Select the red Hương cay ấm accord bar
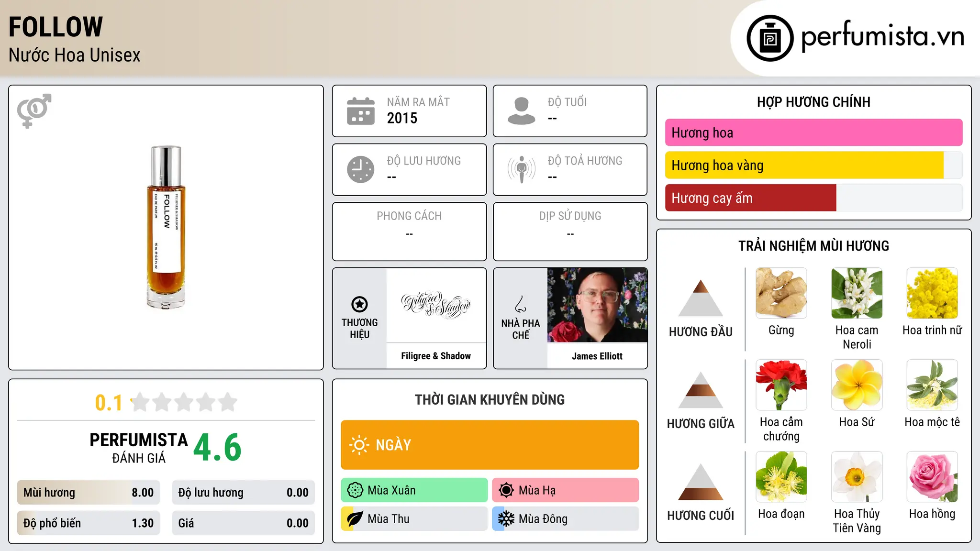The width and height of the screenshot is (980, 551). (x=813, y=198)
